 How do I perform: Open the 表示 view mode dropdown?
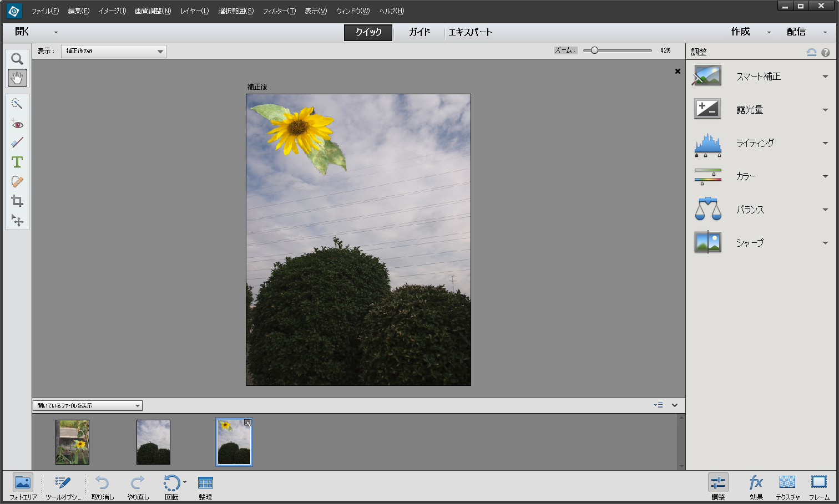point(113,51)
